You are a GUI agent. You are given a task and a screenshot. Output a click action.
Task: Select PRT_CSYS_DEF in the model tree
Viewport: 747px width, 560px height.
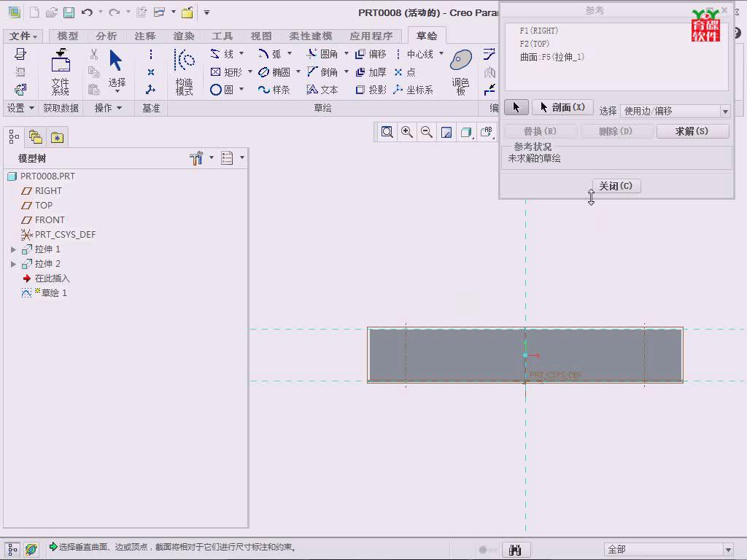pos(58,235)
